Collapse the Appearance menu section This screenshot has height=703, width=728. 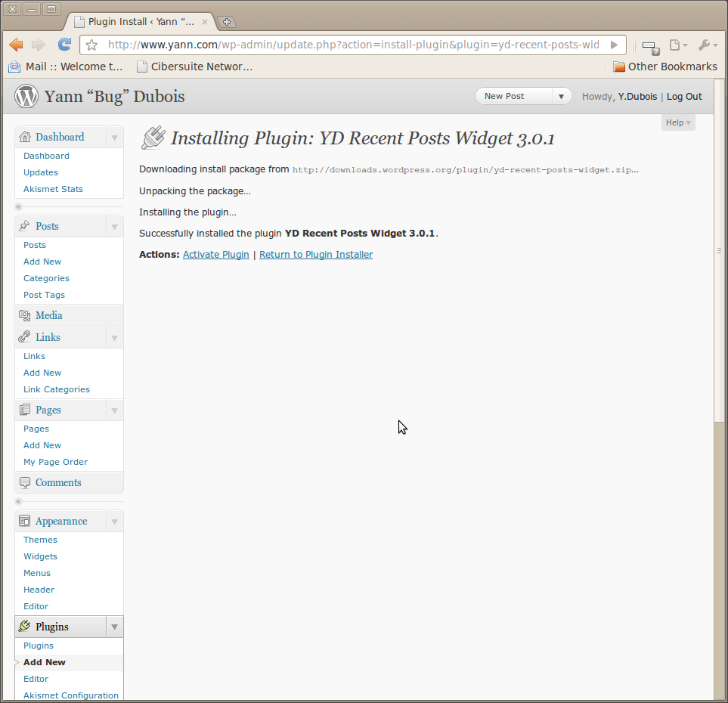(114, 522)
